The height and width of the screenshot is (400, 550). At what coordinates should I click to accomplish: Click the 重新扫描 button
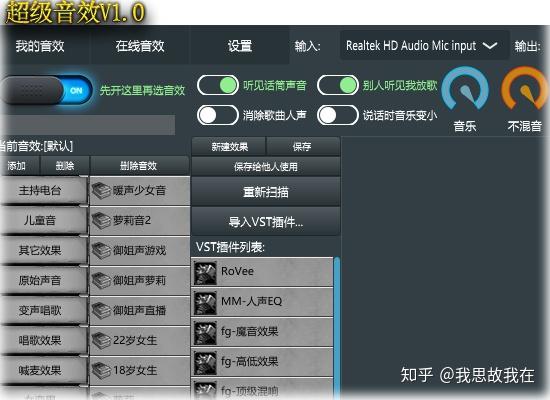tap(266, 192)
